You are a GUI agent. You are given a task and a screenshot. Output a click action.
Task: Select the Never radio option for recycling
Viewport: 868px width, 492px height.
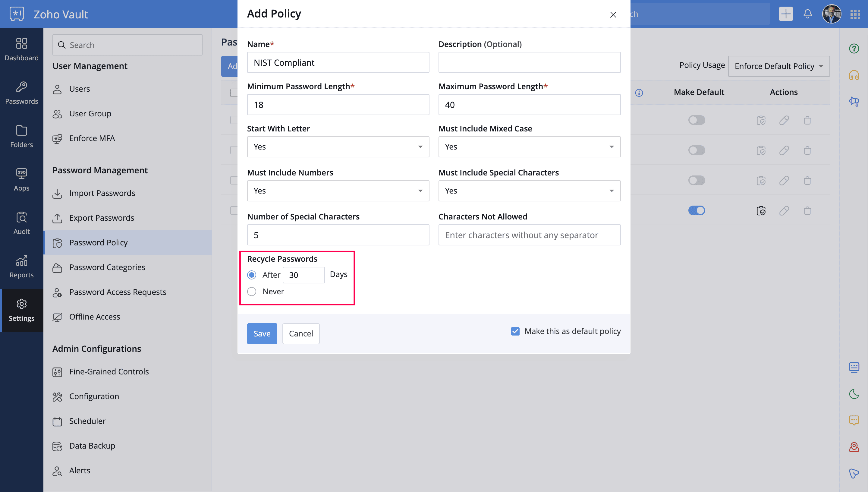coord(252,291)
